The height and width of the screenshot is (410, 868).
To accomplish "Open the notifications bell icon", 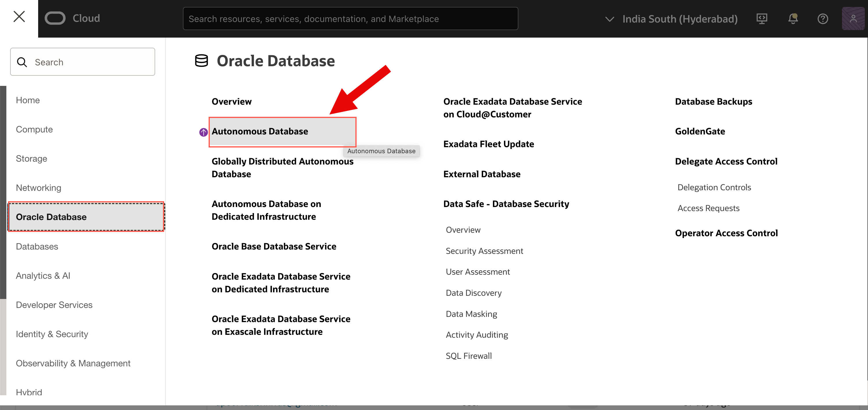I will pyautogui.click(x=793, y=19).
